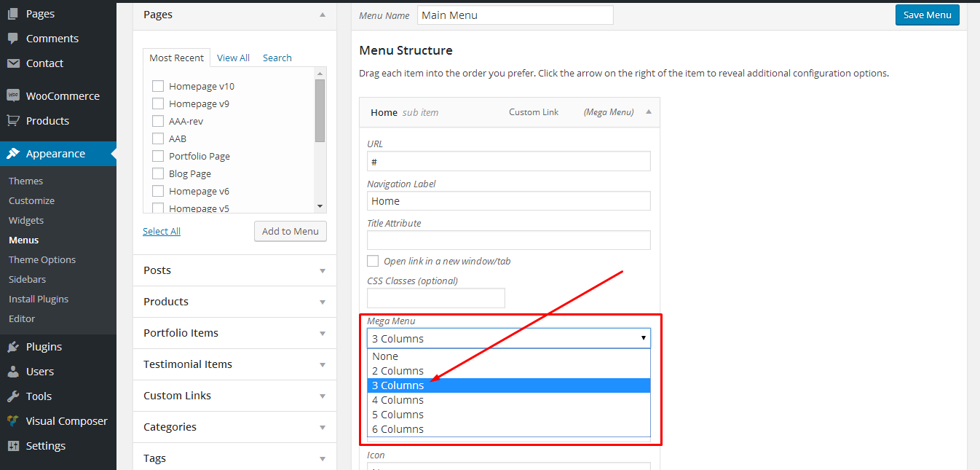Click the Navigation Label input field
980x470 pixels.
(508, 201)
